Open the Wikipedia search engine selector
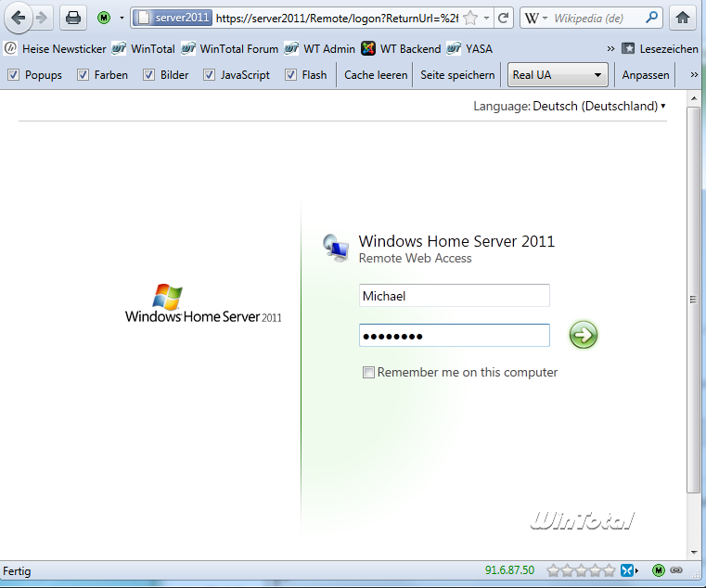The width and height of the screenshot is (706, 588). click(x=535, y=18)
